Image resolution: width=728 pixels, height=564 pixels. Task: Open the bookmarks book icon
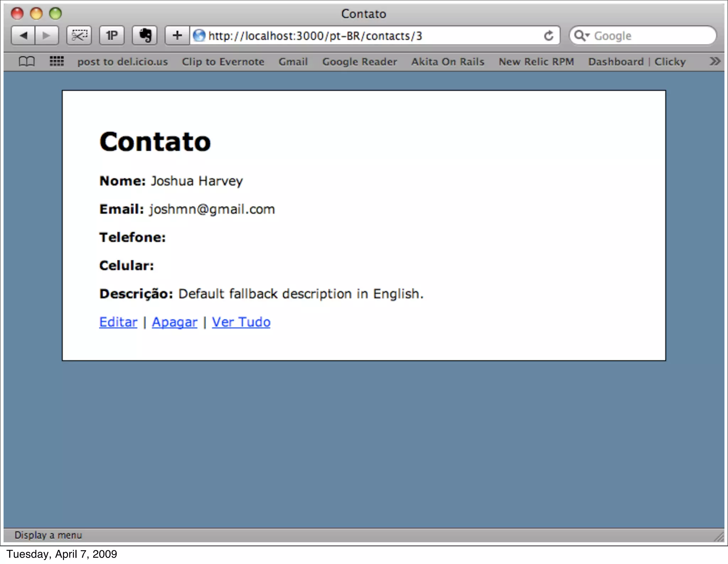tap(27, 61)
